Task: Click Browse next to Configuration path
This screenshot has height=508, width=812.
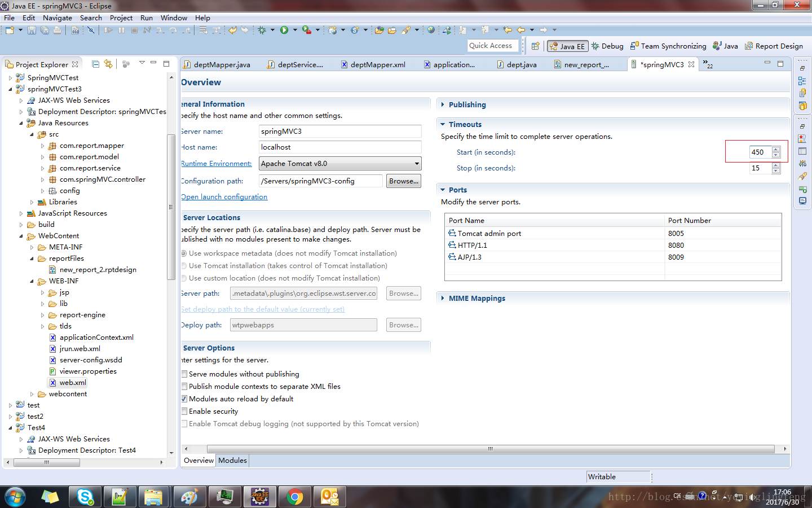Action: coord(404,181)
